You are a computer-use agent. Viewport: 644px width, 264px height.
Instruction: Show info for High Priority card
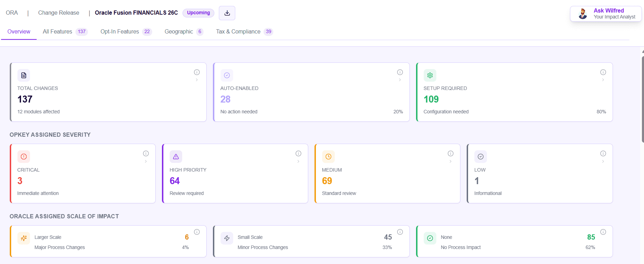pos(298,153)
